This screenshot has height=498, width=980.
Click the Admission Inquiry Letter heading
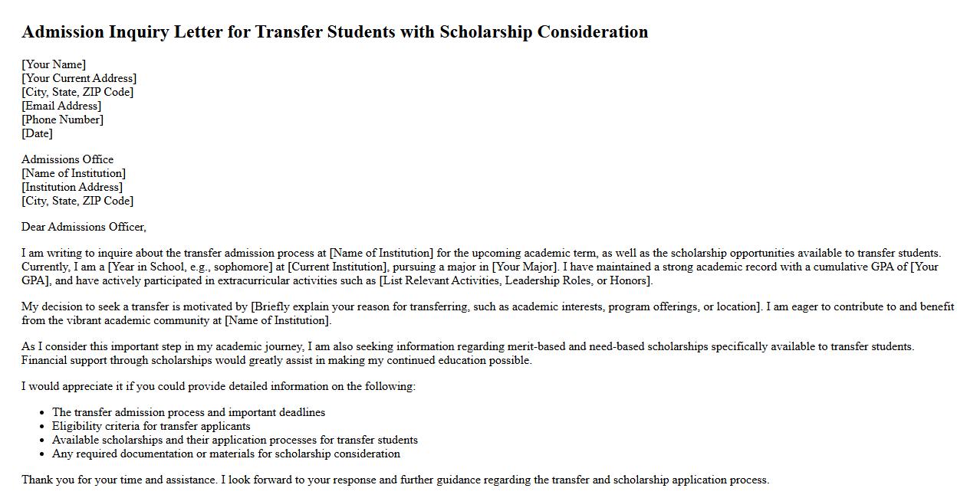click(x=334, y=32)
